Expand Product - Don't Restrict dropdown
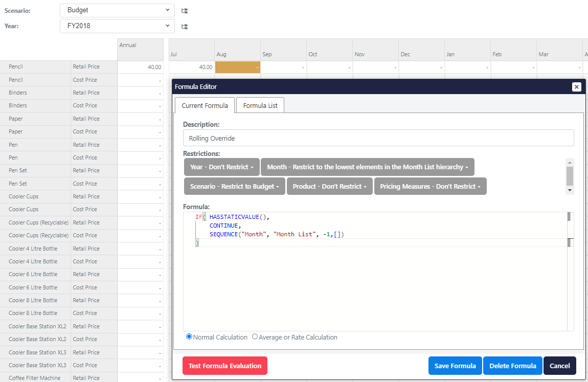588x382 pixels. [x=329, y=187]
